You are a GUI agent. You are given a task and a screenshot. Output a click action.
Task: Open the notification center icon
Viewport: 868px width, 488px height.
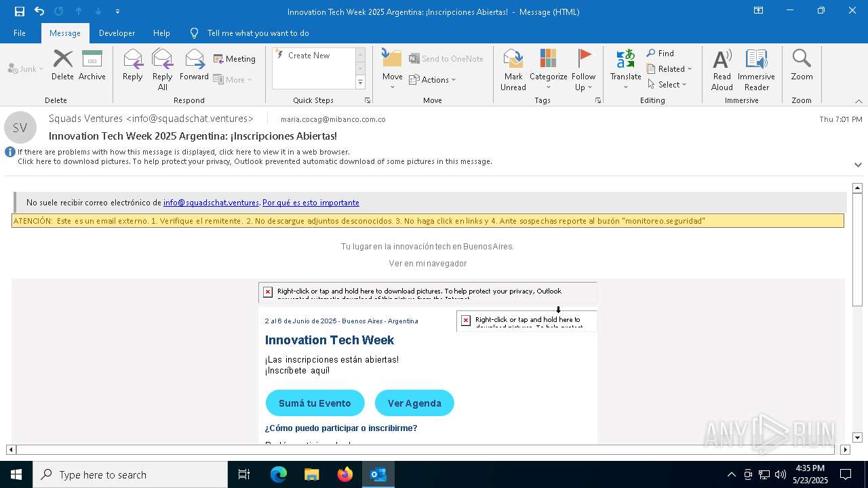tap(846, 474)
